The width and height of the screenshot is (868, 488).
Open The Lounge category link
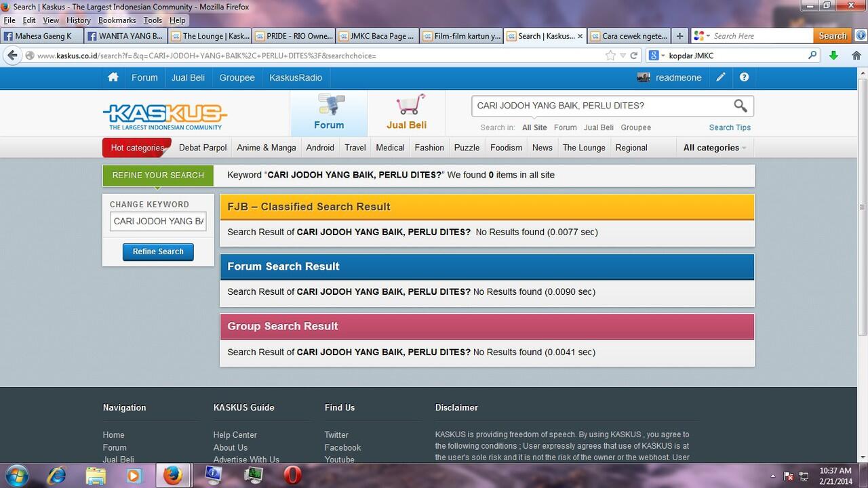tap(584, 148)
